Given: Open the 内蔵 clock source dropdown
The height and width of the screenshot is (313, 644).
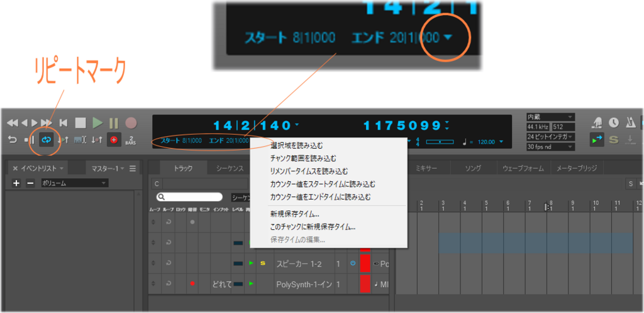Looking at the screenshot, I should 550,117.
